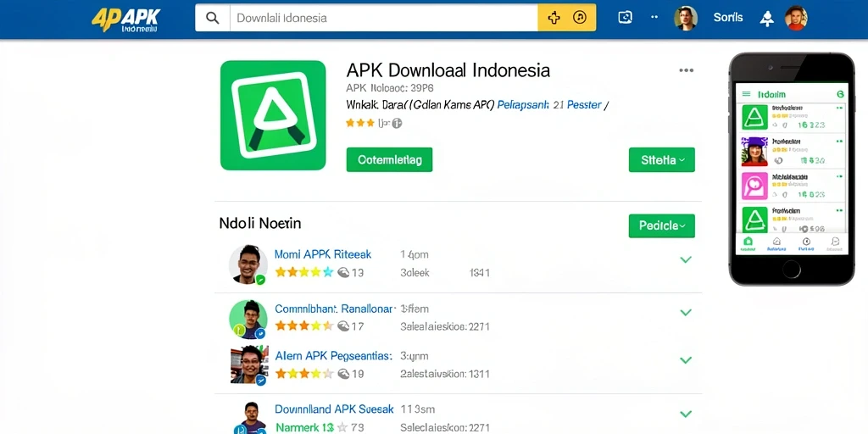Click the star rating under Comnnlbhant Ranallonar
The height and width of the screenshot is (434, 868).
[304, 325]
